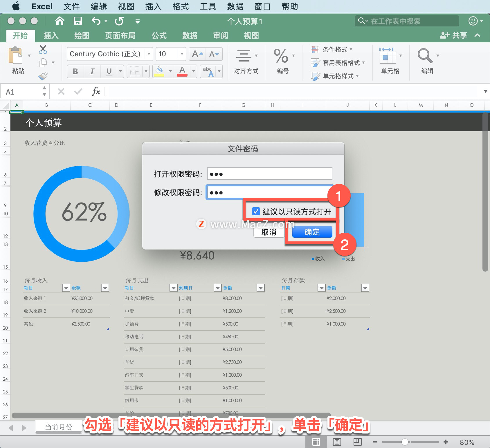
Task: Switch to 插入 ribbon tab
Action: click(x=51, y=36)
